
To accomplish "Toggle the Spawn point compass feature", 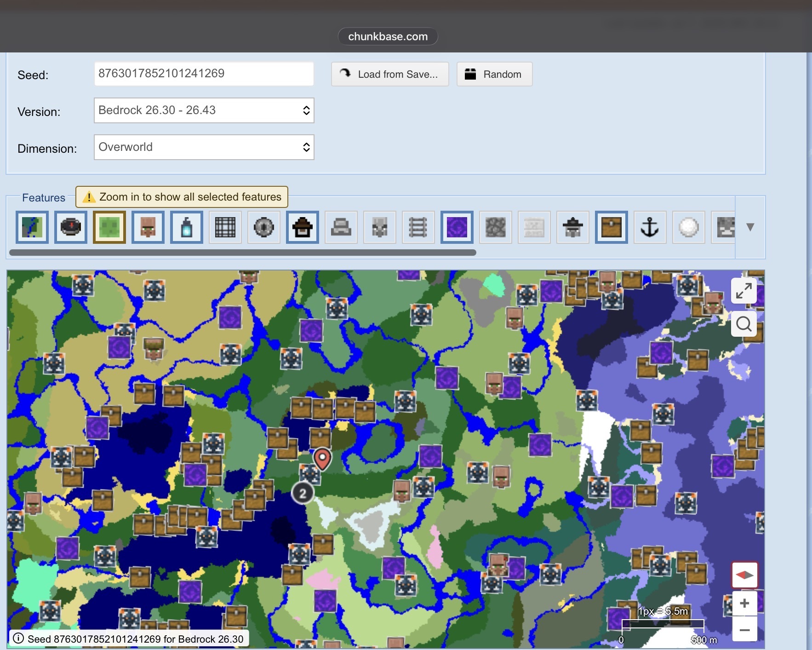I will 71,227.
